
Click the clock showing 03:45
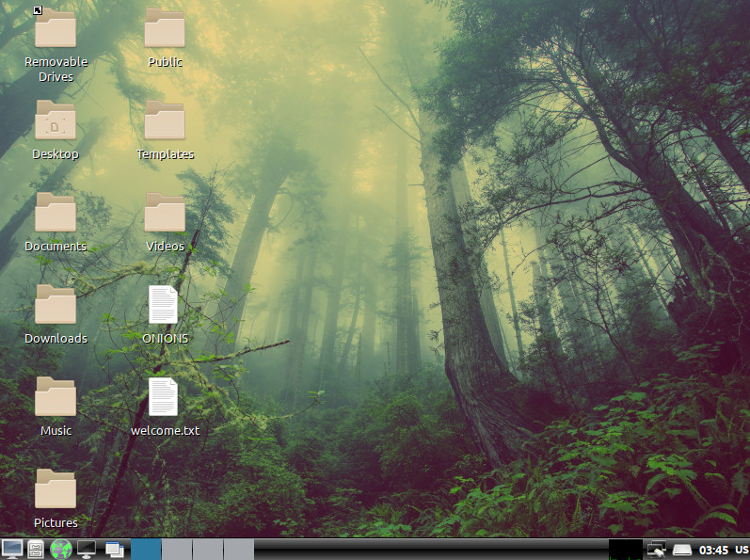[713, 550]
